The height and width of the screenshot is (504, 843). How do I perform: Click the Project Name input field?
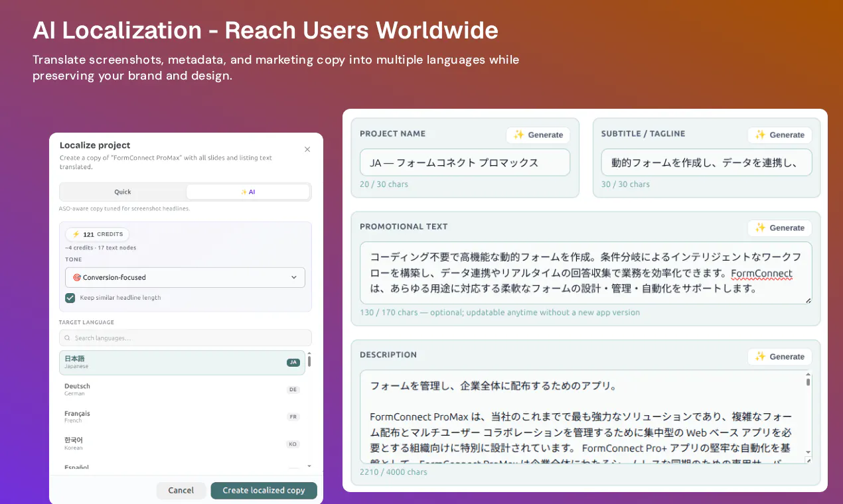[465, 162]
